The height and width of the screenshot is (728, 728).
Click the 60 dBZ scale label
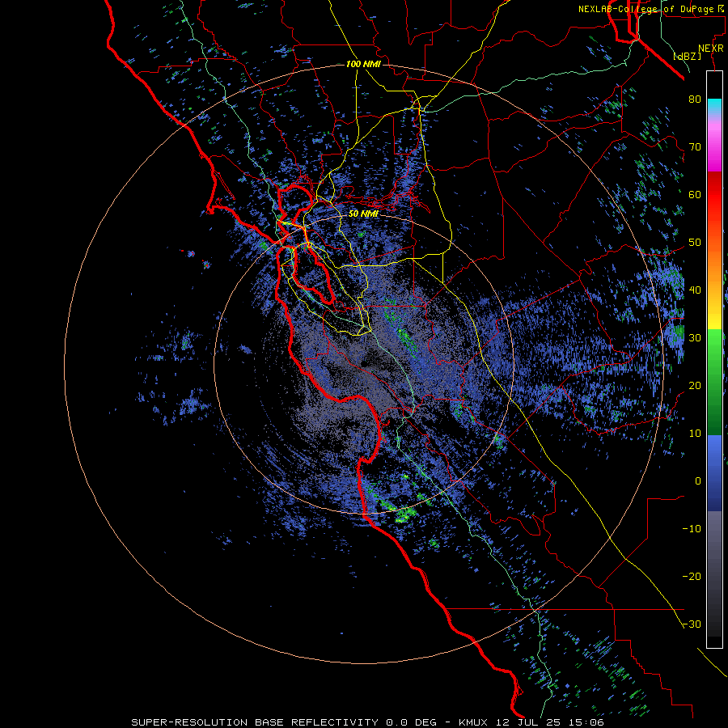(x=695, y=194)
